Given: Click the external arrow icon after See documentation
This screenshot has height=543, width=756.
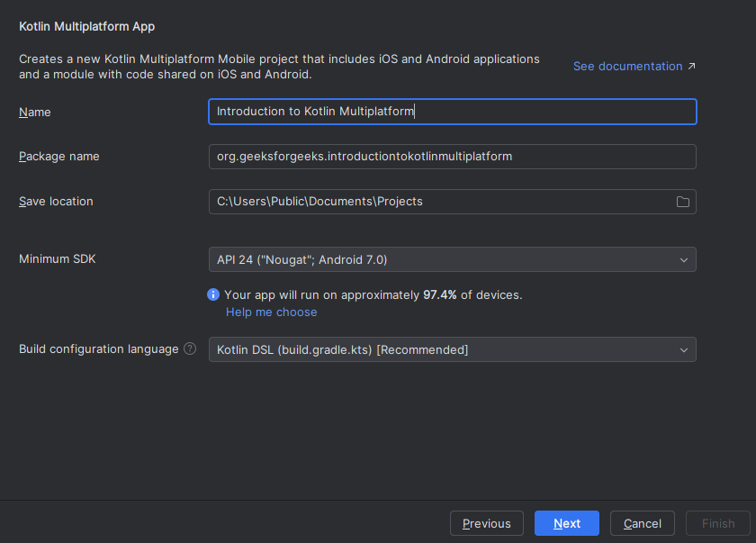Looking at the screenshot, I should (x=691, y=67).
